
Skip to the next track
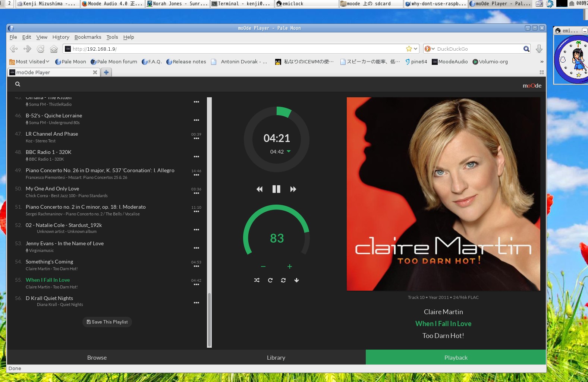pyautogui.click(x=293, y=189)
